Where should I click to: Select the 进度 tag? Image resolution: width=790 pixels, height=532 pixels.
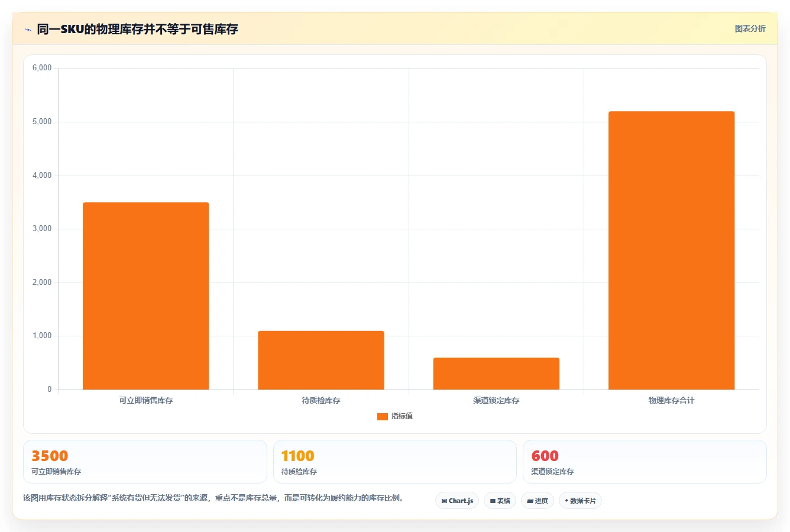[x=538, y=501]
